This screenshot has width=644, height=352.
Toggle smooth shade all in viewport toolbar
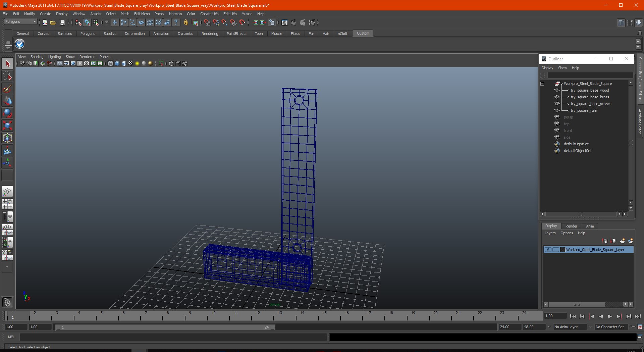point(117,63)
